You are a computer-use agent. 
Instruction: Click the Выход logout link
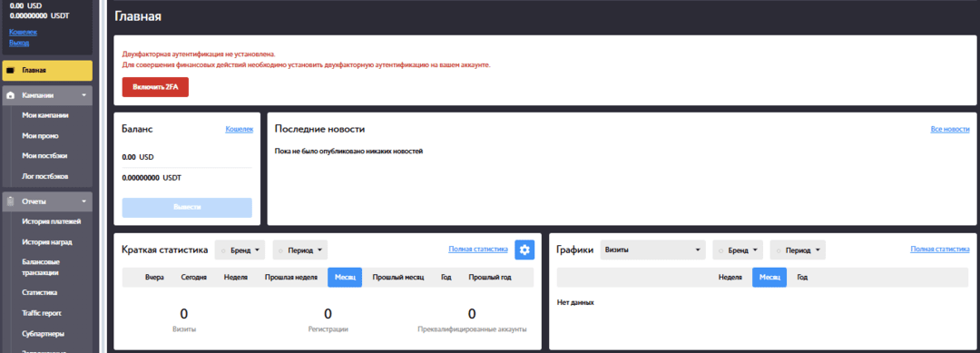pyautogui.click(x=19, y=43)
